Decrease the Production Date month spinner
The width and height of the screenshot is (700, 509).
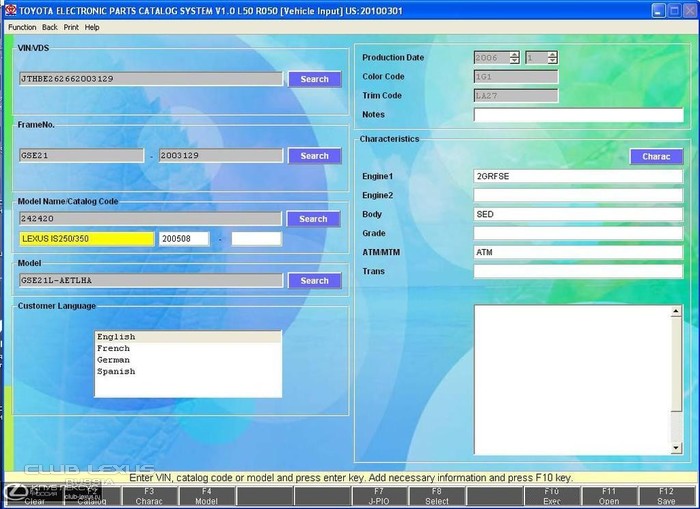552,62
